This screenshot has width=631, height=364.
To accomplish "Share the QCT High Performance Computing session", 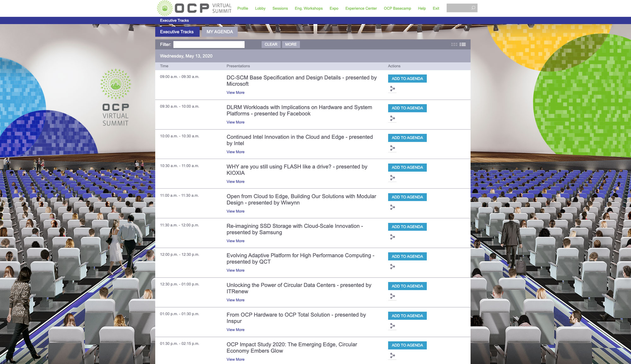I will coord(392,267).
